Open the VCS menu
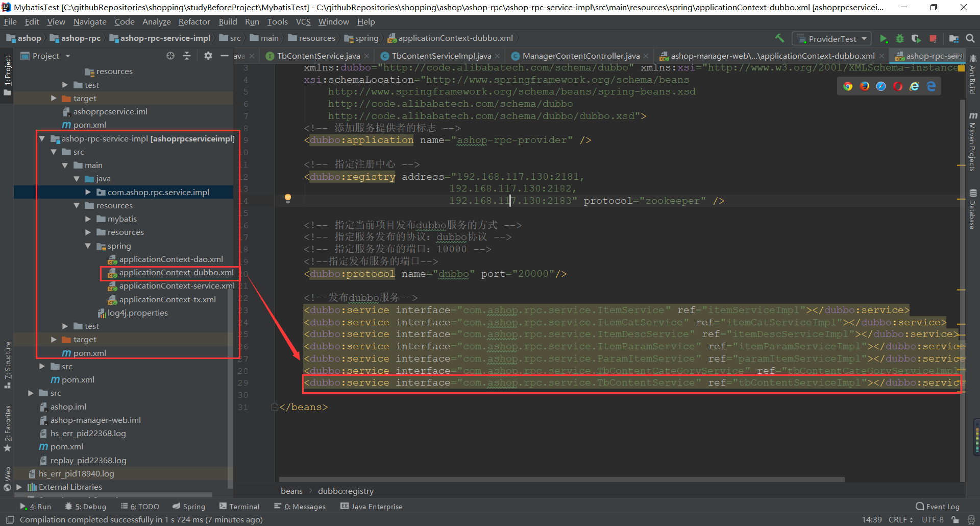The height and width of the screenshot is (526, 980). [303, 22]
